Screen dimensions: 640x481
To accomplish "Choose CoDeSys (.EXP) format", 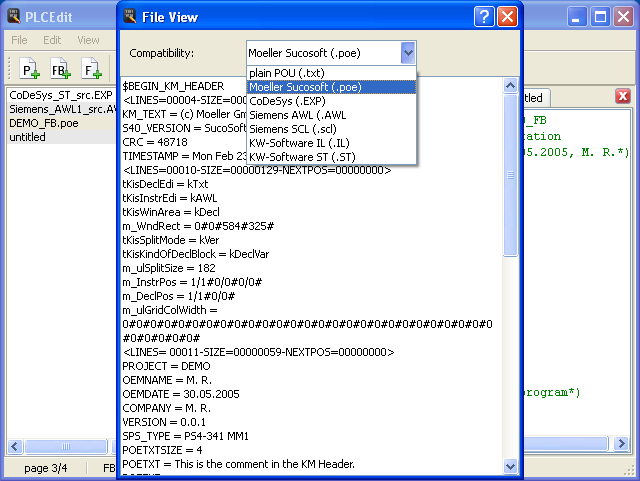I will tap(331, 101).
